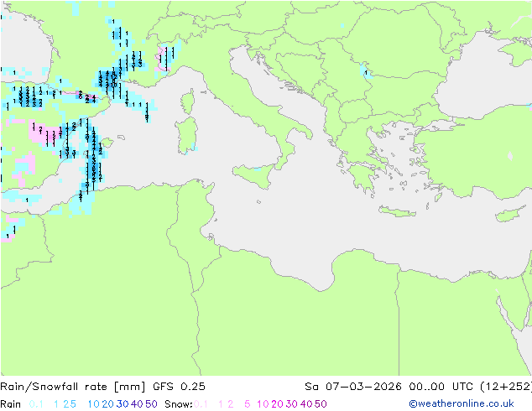The width and height of the screenshot is (532, 411).
Task: Click the date '07-03-2026' in the caption
Action: 363,387
